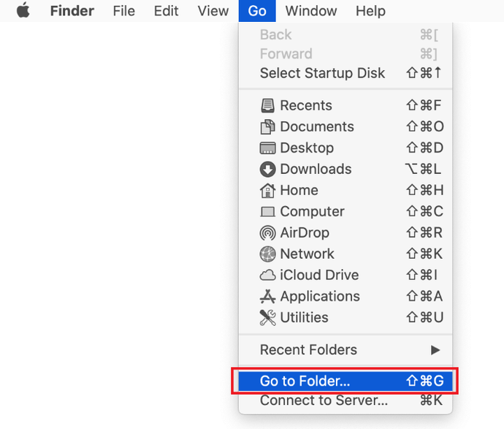Click the Utilities tools icon
The height and width of the screenshot is (429, 504).
pyautogui.click(x=268, y=318)
